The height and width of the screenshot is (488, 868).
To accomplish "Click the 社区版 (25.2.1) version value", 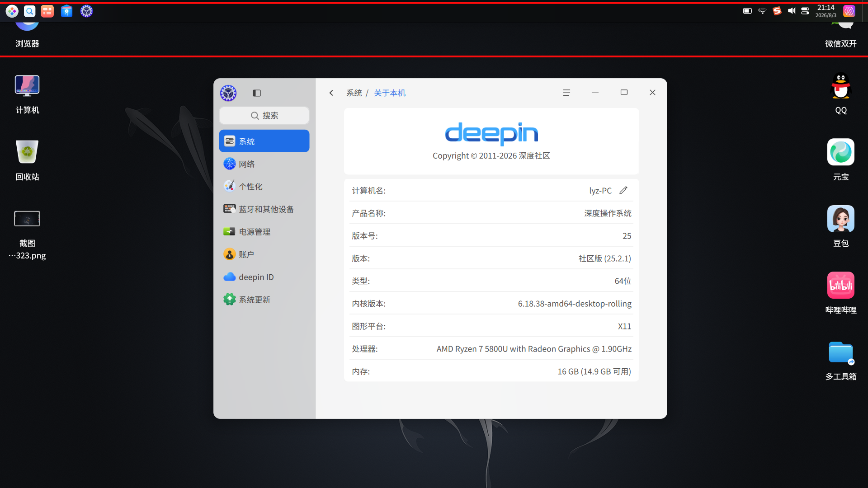I will (x=605, y=258).
